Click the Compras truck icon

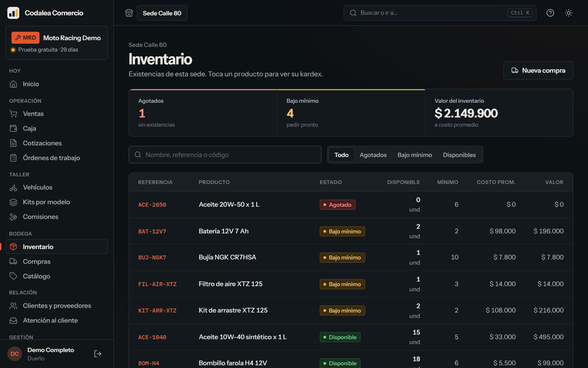pos(13,262)
